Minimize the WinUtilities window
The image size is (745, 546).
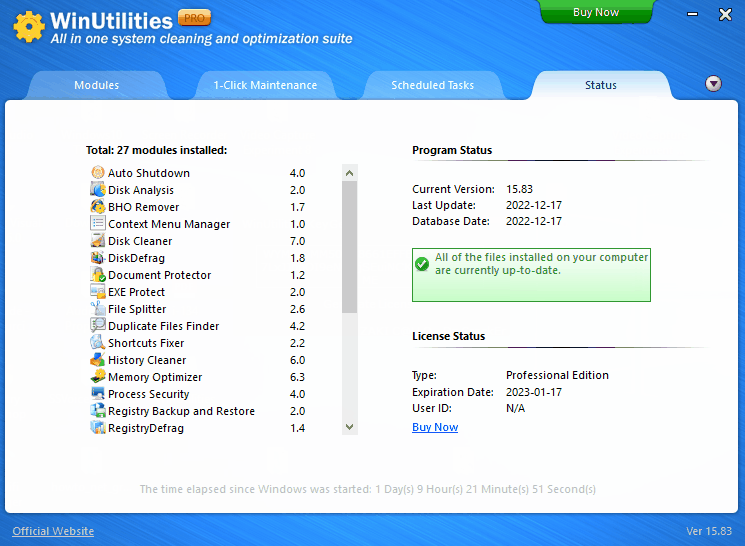[x=692, y=14]
